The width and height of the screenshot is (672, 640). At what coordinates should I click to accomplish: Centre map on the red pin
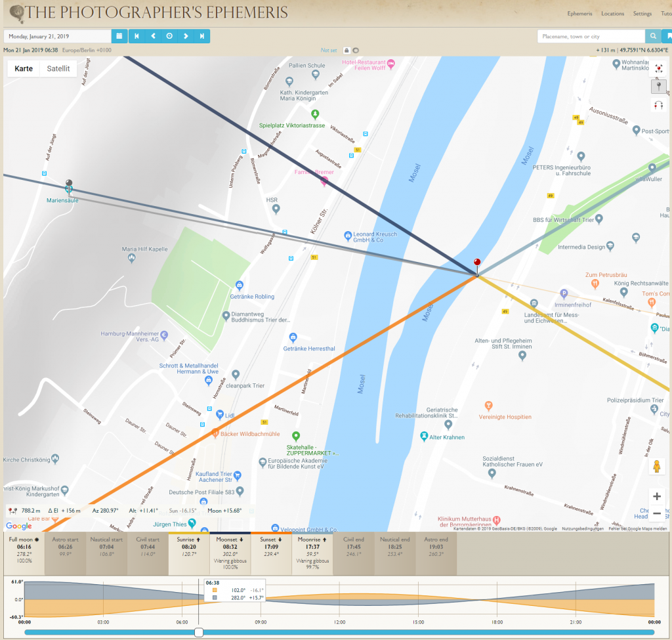(659, 68)
